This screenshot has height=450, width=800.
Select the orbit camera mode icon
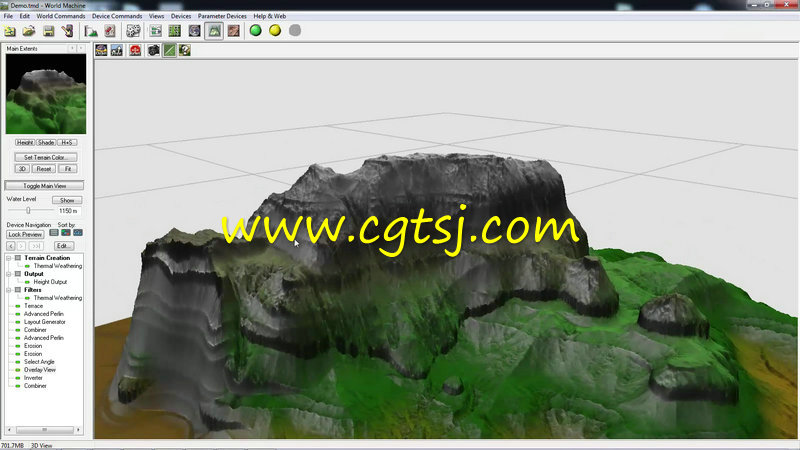[x=102, y=50]
